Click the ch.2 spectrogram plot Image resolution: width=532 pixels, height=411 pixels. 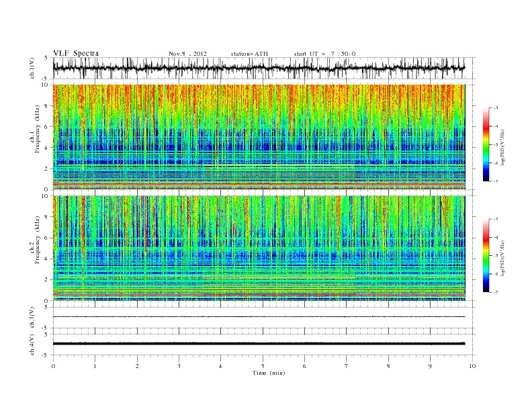pos(259,248)
